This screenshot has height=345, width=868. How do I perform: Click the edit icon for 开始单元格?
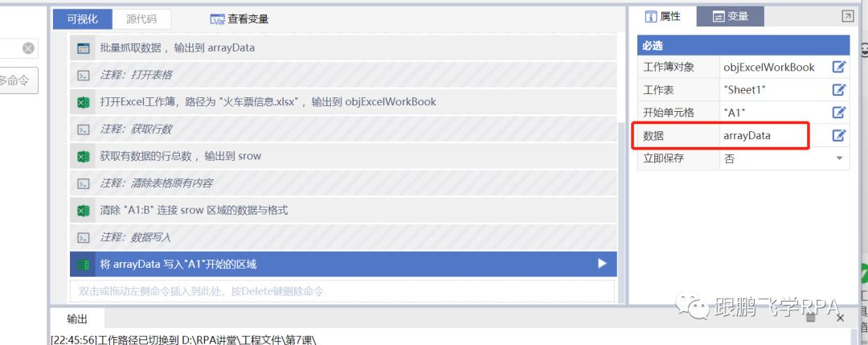click(839, 113)
